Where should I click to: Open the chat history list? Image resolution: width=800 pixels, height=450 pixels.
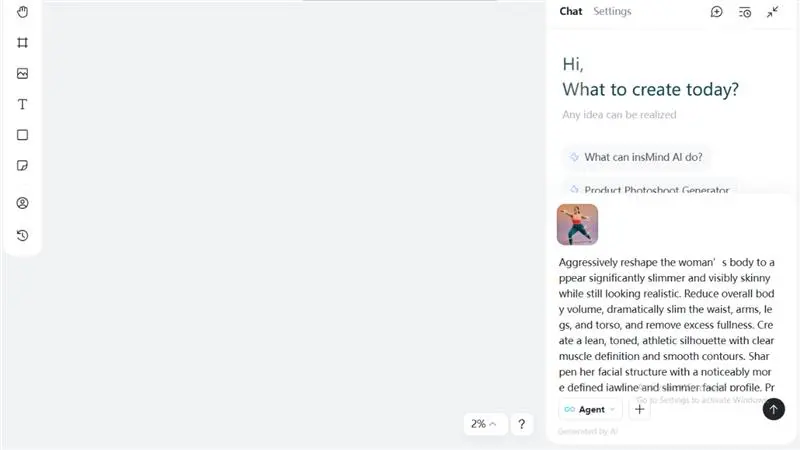744,12
